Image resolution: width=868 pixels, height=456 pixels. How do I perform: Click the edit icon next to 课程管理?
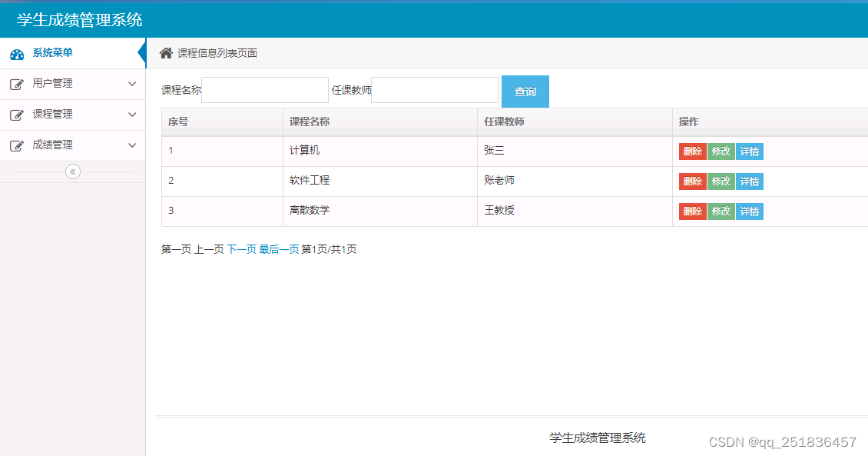click(x=17, y=115)
